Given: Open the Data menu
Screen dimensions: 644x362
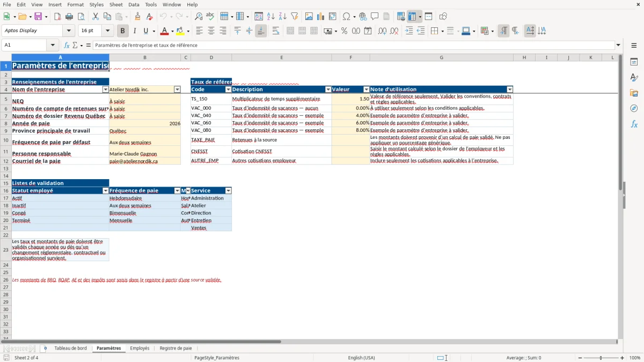Looking at the screenshot, I should tap(134, 4).
